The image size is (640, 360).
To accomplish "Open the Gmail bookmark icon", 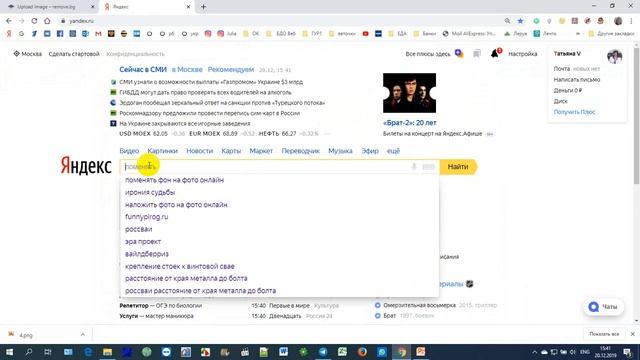I will (x=98, y=33).
